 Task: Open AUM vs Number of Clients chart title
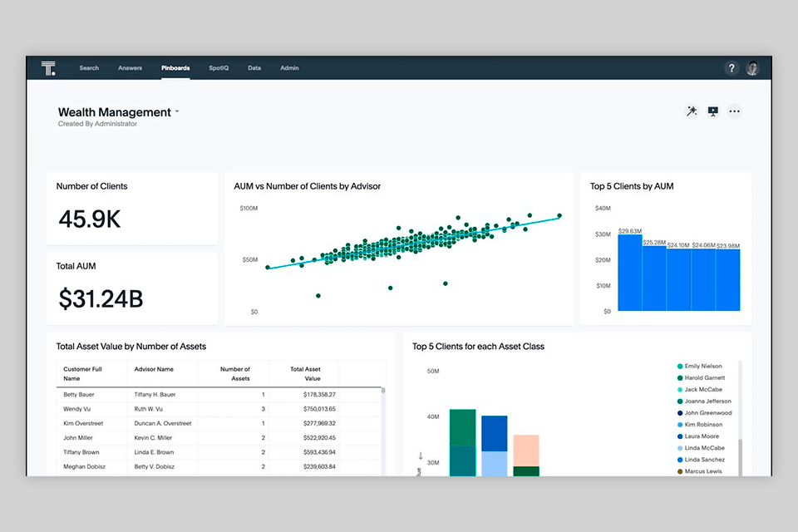[307, 186]
